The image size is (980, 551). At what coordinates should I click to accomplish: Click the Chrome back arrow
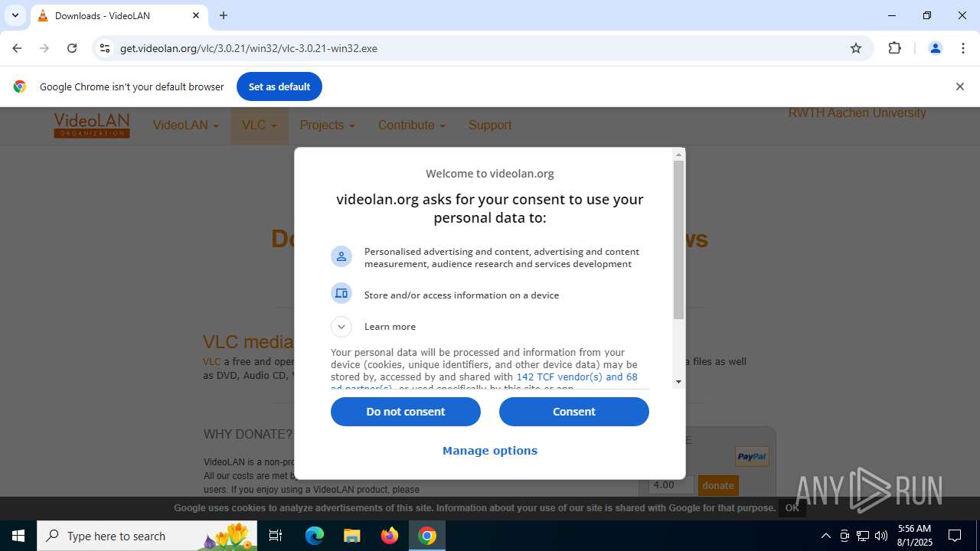click(x=17, y=48)
